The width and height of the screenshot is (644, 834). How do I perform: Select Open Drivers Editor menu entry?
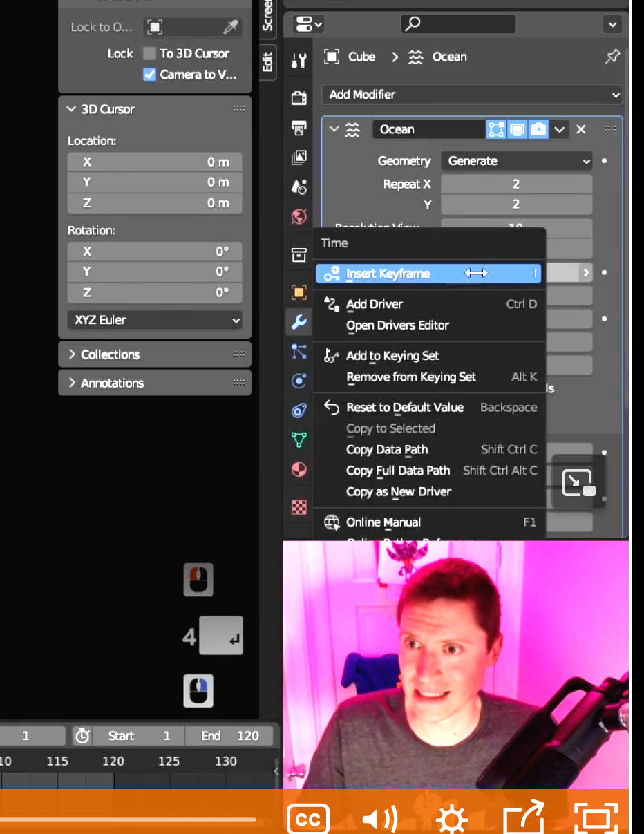tap(428, 325)
